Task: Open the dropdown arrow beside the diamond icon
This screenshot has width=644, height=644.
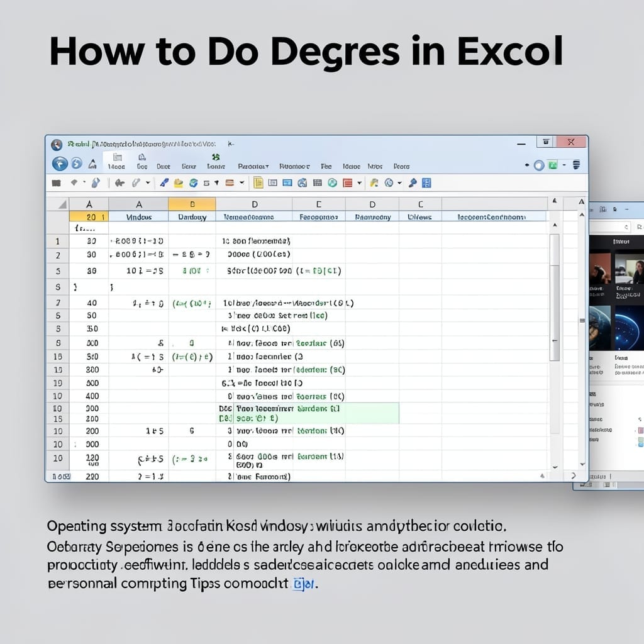Action: [x=85, y=182]
